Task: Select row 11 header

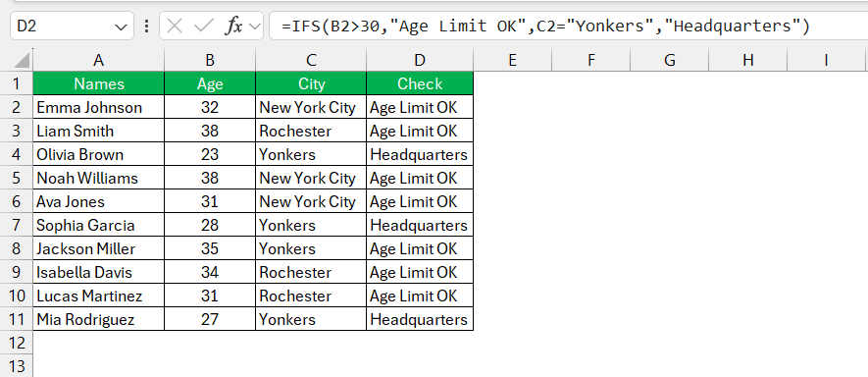Action: tap(16, 319)
